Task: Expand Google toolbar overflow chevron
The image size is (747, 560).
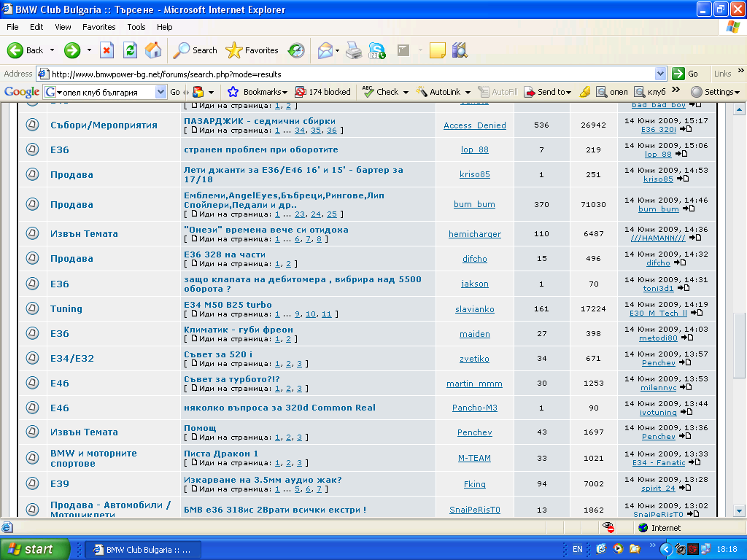Action: 676,90
